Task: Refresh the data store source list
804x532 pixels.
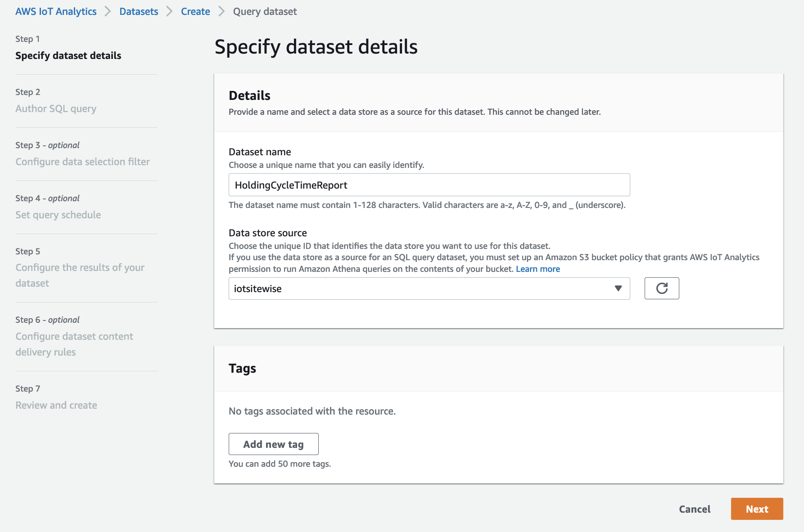Action: [661, 289]
